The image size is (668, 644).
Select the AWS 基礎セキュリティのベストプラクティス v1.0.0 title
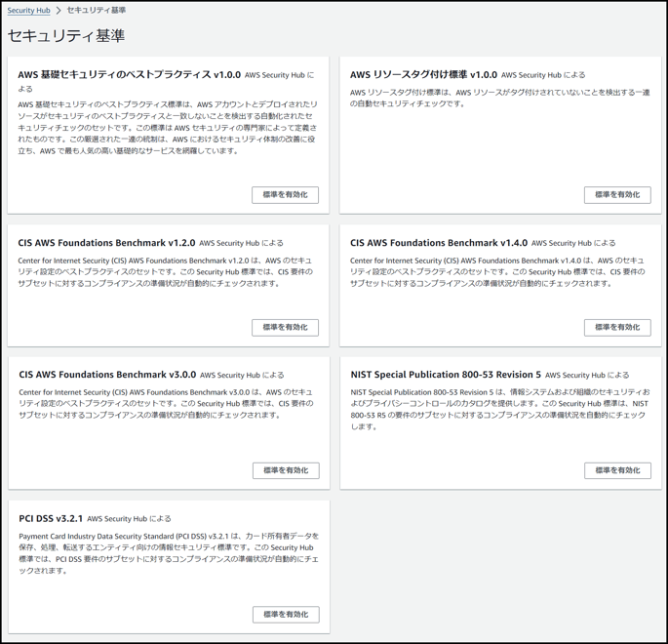tap(129, 75)
